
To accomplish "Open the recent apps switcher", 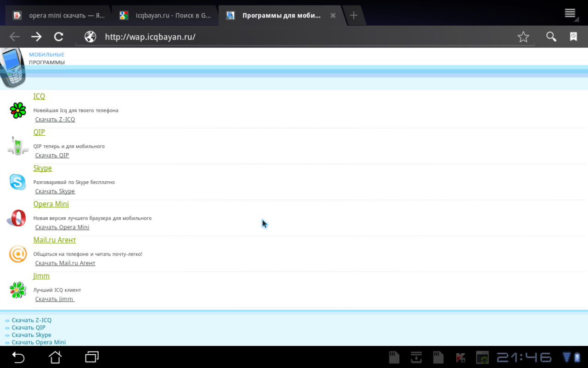I will pos(92,357).
